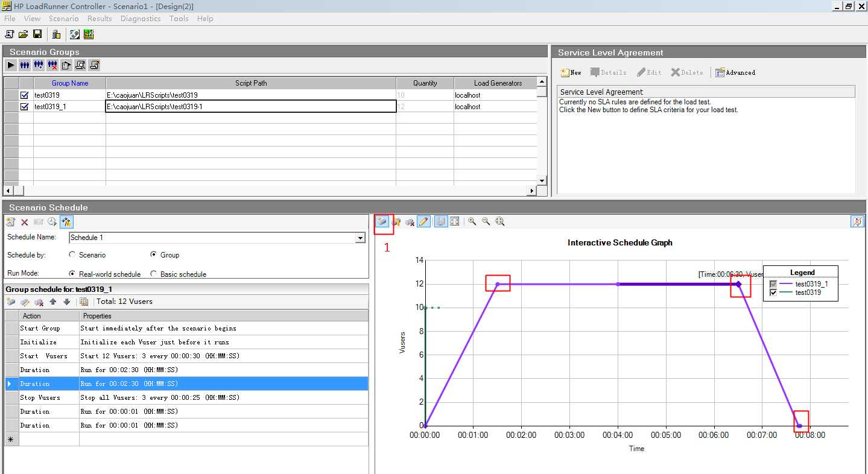Open the Results menu

click(x=100, y=19)
